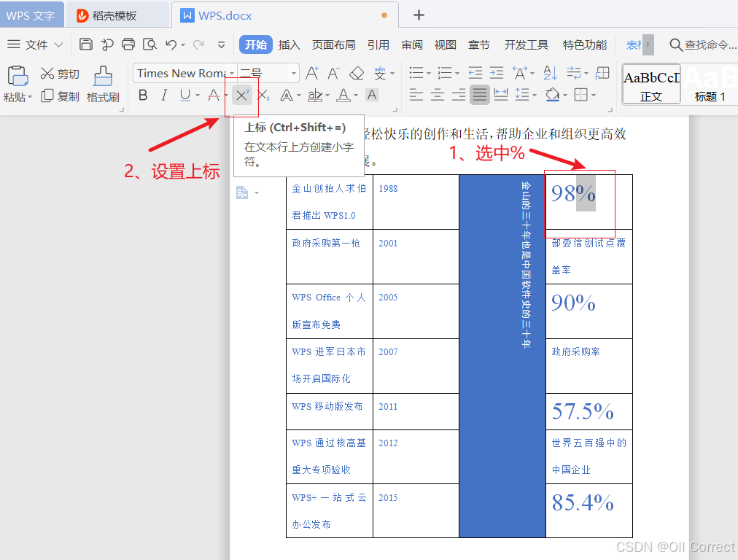Open the 插入 ribbon tab
The image size is (738, 560).
289,44
